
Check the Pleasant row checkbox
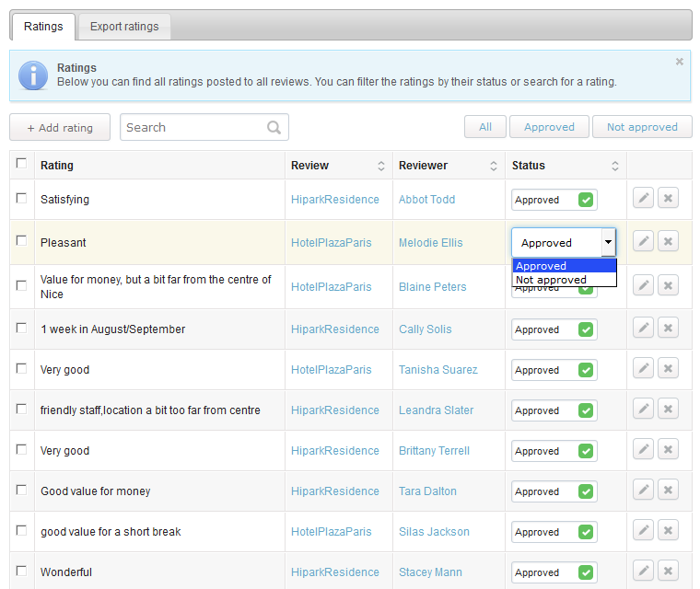[x=21, y=240]
